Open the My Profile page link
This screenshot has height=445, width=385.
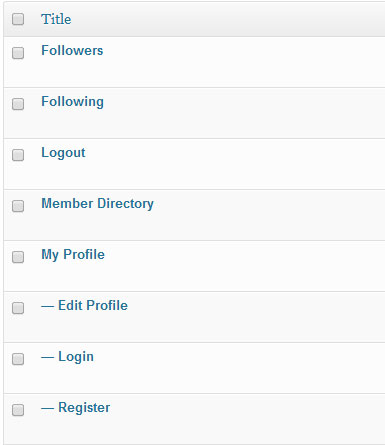73,255
